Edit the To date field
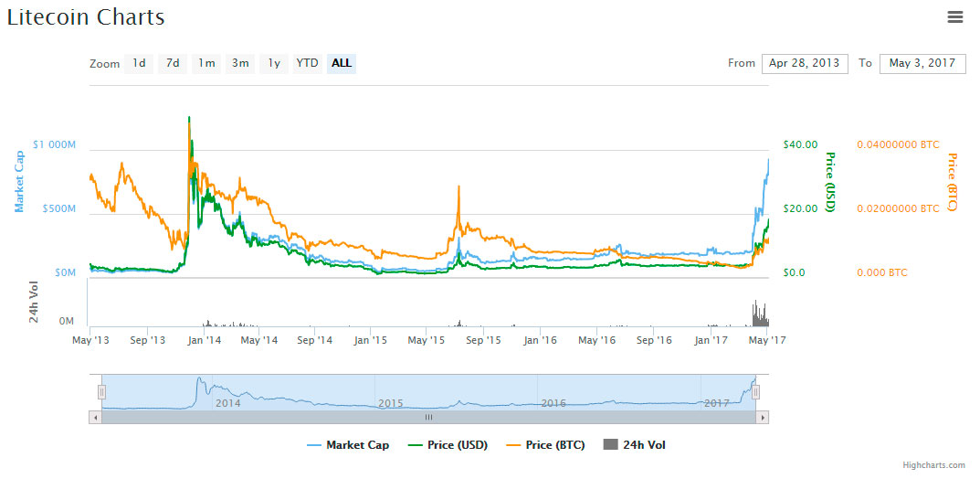The image size is (980, 479). click(922, 64)
